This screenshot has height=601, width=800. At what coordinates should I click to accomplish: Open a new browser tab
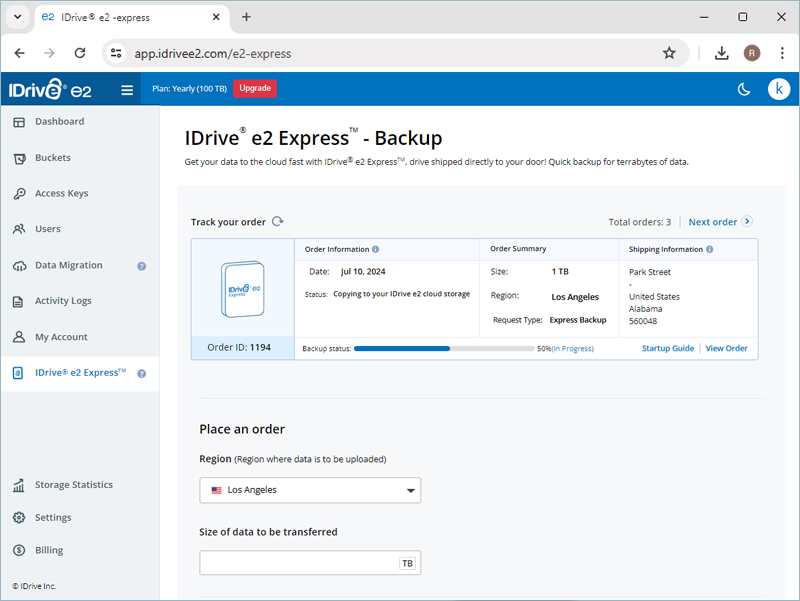point(246,17)
